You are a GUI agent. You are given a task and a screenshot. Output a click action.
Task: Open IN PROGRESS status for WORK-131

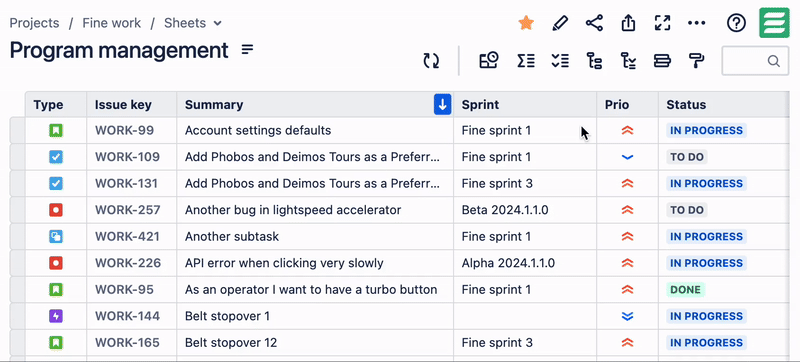pyautogui.click(x=706, y=184)
